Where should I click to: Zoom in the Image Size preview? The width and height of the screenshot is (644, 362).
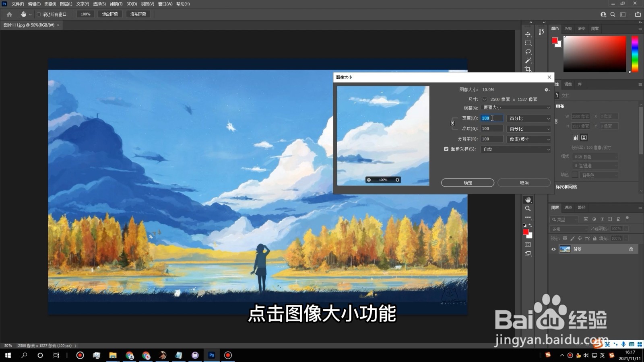click(397, 180)
